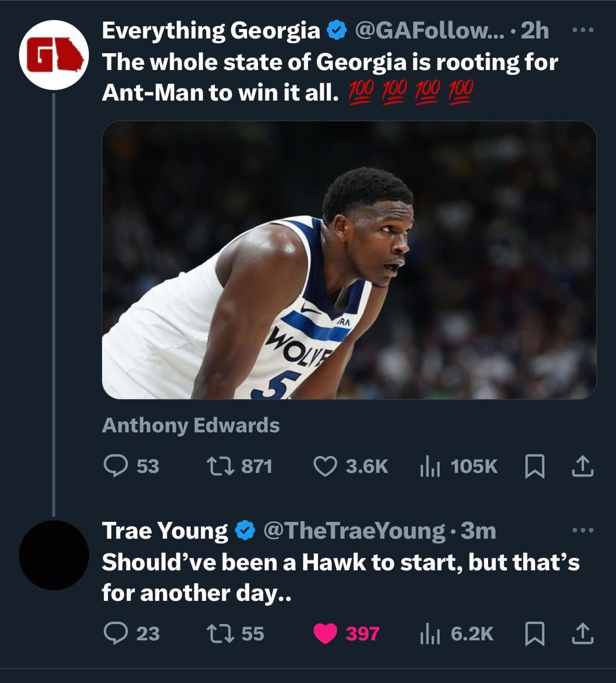
Task: Bookmark Trae Young's reply
Action: tap(535, 633)
